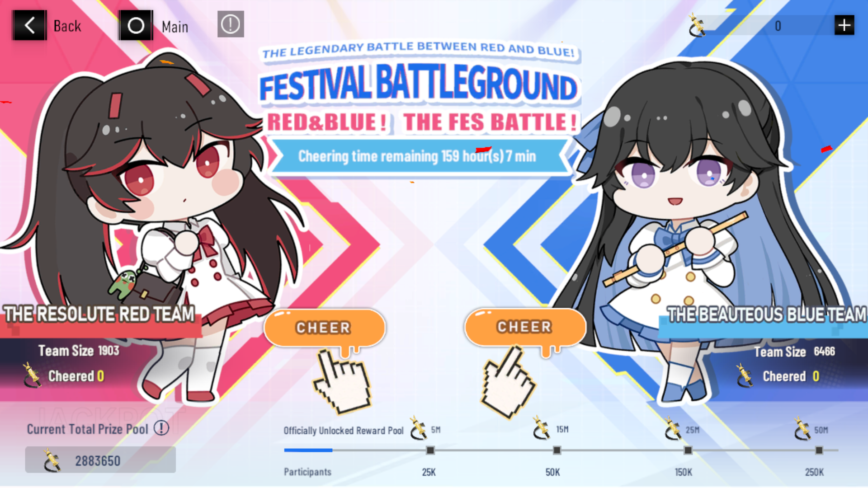Screen dimensions: 868x488
Task: Cheer for the Resolute Red Team
Action: tap(324, 328)
